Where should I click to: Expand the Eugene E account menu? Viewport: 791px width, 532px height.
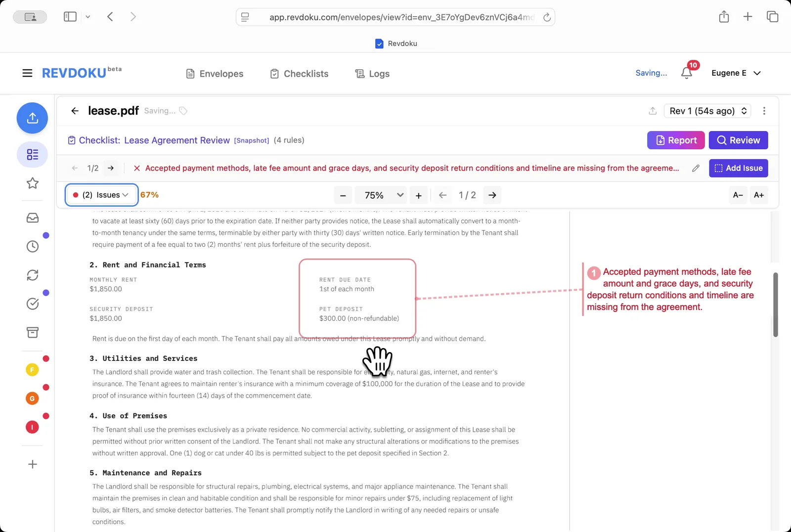[x=736, y=73]
